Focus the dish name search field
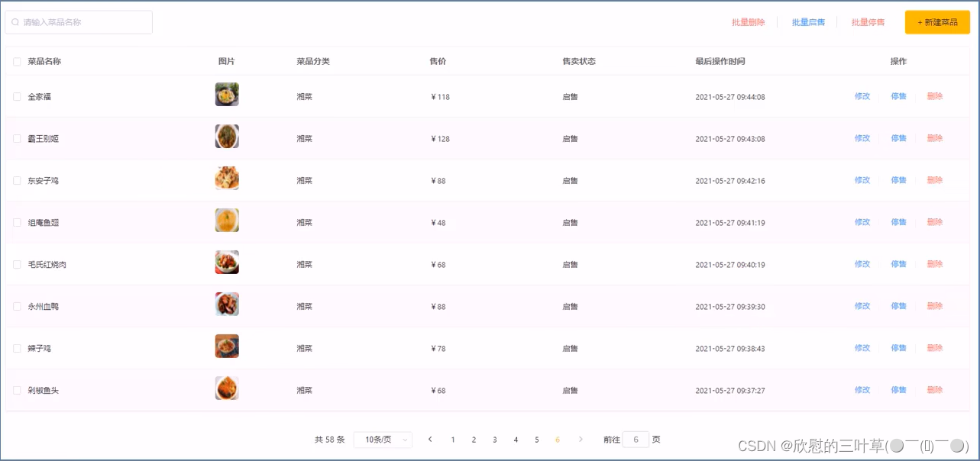 coord(79,22)
